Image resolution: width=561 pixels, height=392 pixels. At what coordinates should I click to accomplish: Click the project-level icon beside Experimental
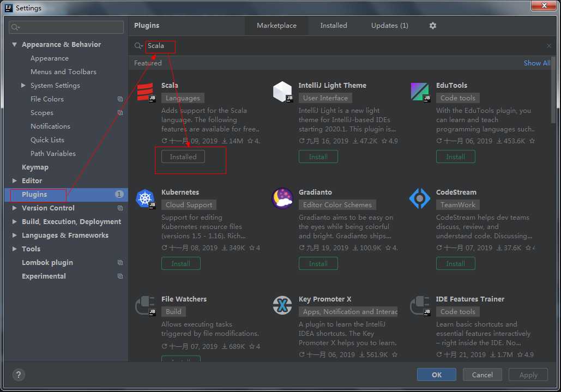(120, 276)
